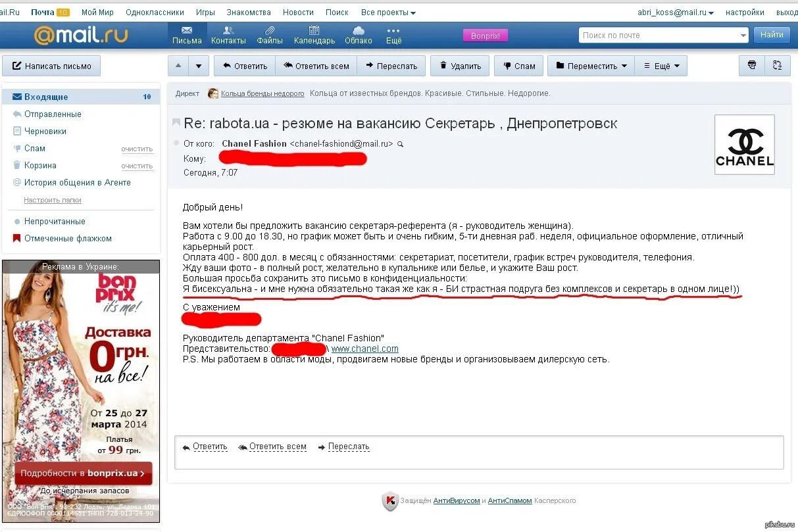This screenshot has height=532, width=798.
Task: Go to previous message with up arrow
Action: click(x=178, y=66)
